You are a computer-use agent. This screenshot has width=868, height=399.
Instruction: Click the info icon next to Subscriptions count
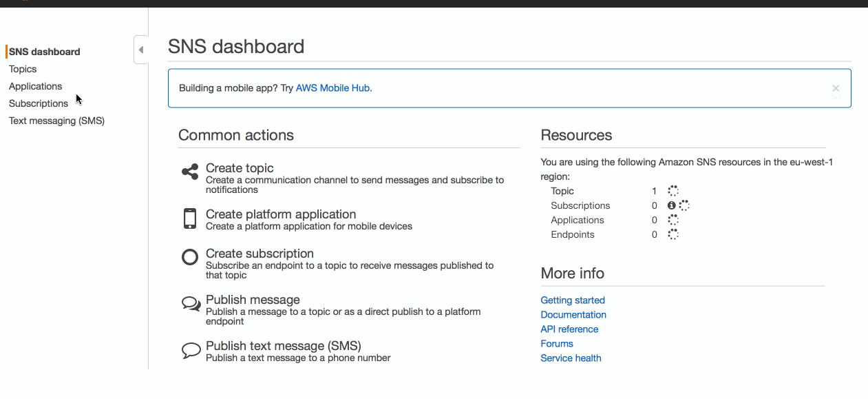(x=672, y=205)
